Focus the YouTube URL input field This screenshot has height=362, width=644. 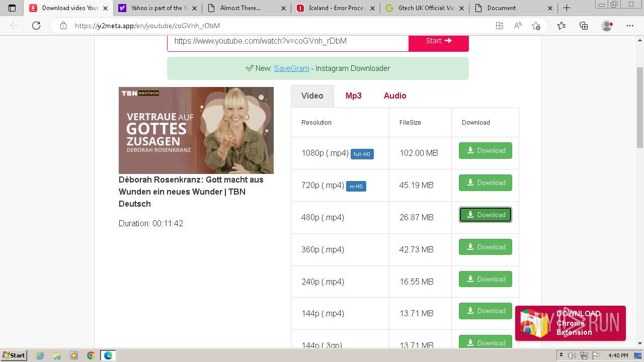click(x=288, y=41)
